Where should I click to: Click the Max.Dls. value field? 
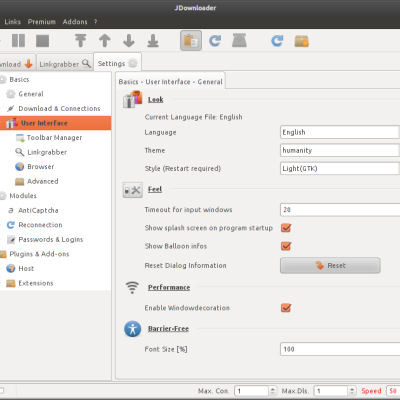(x=331, y=391)
